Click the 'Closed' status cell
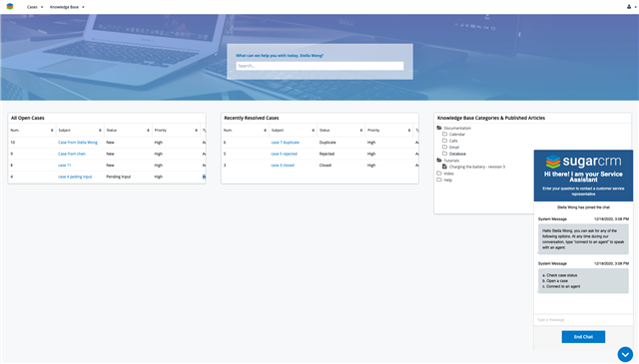This screenshot has width=639, height=364. tap(325, 166)
